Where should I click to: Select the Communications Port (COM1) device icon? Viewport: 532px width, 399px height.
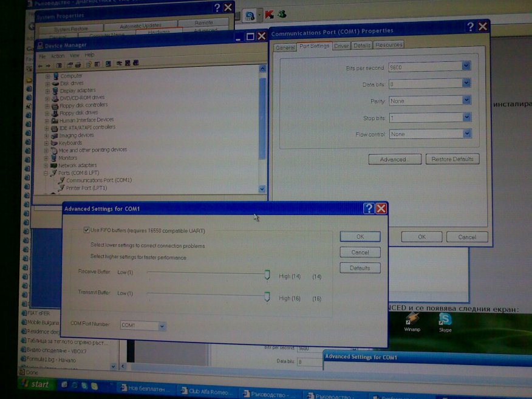pyautogui.click(x=61, y=180)
